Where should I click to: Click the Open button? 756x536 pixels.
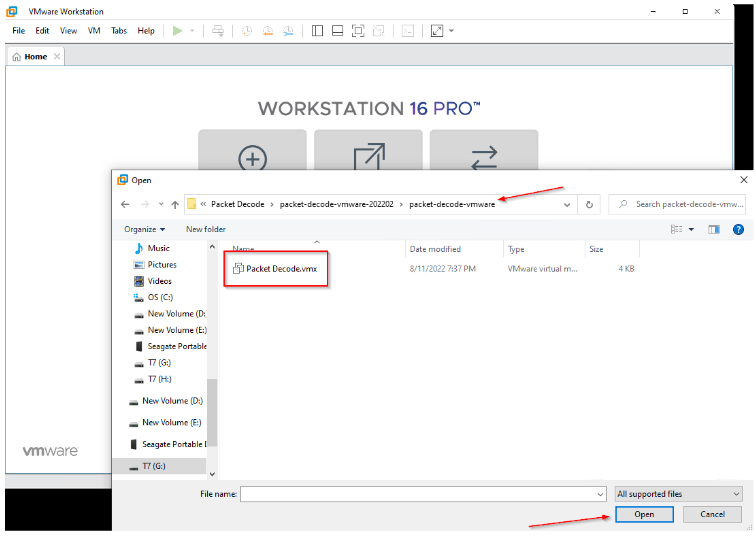(644, 514)
